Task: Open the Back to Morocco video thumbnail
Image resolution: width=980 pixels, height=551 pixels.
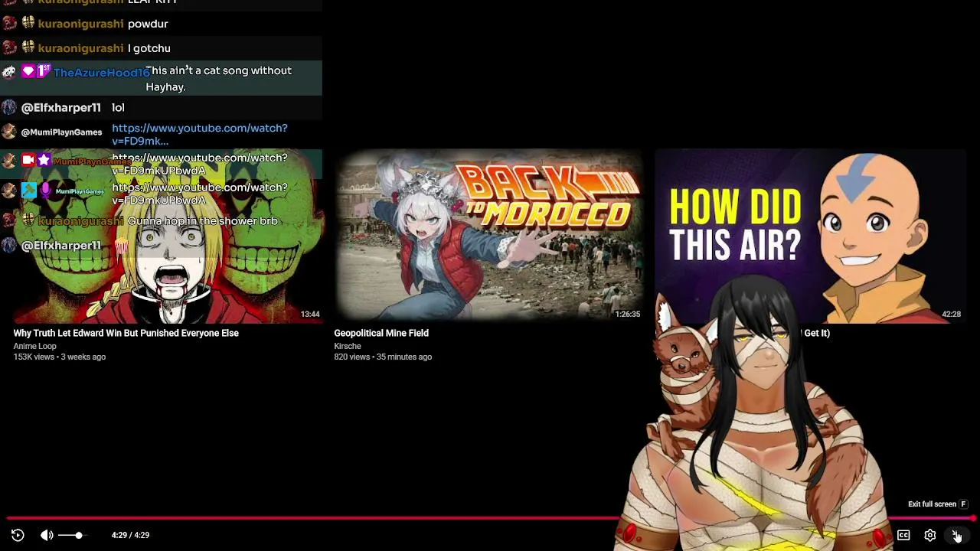Action: [490, 236]
